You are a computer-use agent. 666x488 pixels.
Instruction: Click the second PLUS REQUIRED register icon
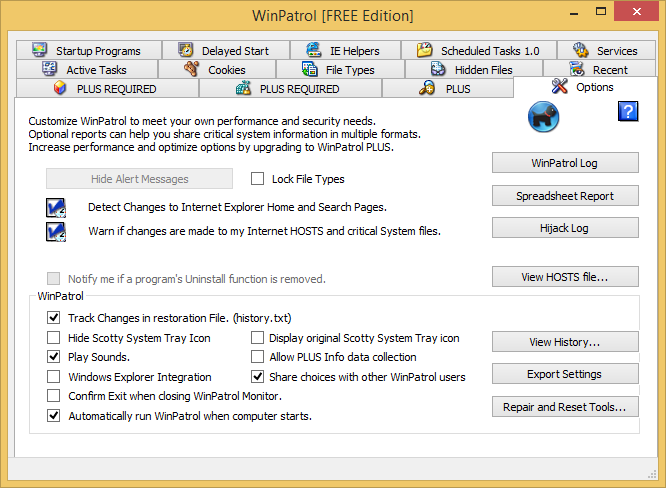click(243, 88)
